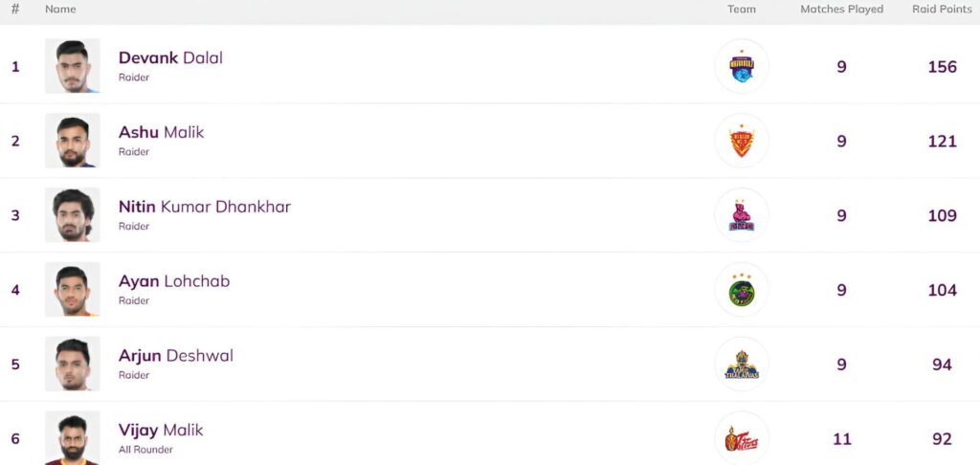
Task: Click Nitin Kumar Dhankhar's team logo
Action: [x=742, y=215]
